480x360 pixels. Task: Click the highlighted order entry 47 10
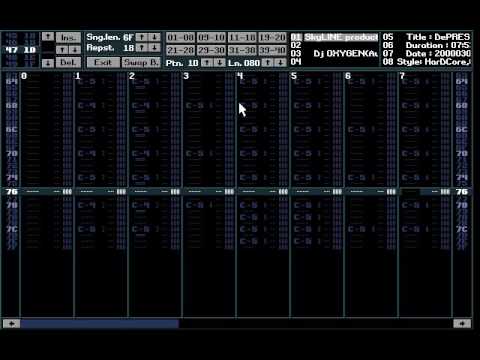21,50
